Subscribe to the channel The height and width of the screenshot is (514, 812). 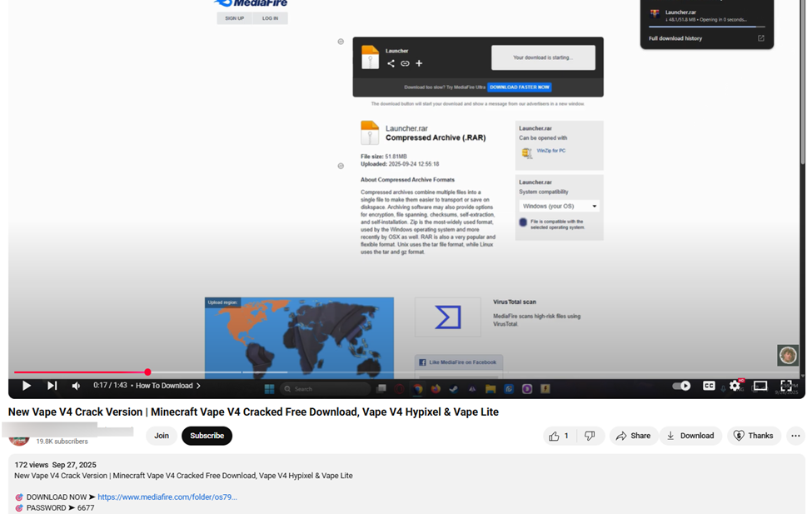click(x=207, y=436)
